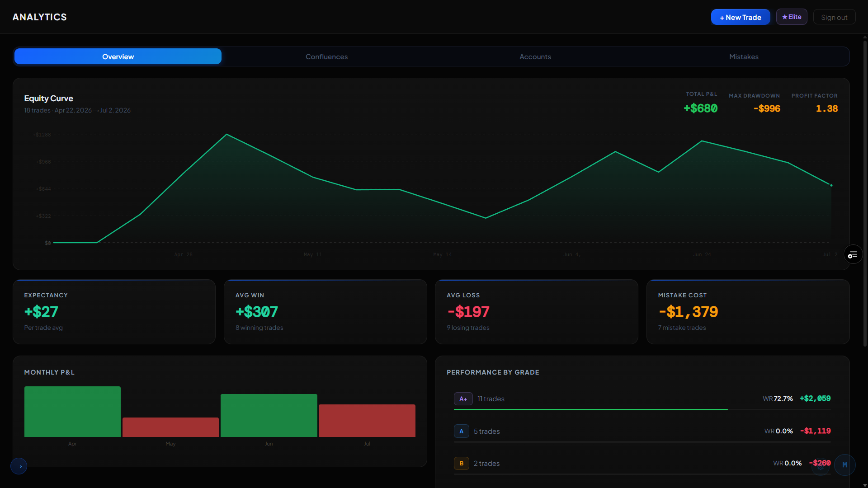
Task: Click the 5 trades label
Action: (487, 432)
